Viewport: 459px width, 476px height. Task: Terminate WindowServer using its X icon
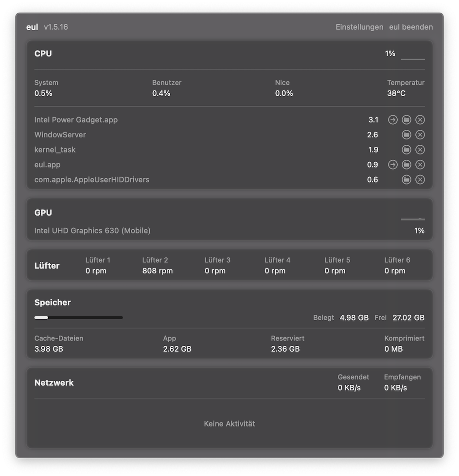coord(420,135)
